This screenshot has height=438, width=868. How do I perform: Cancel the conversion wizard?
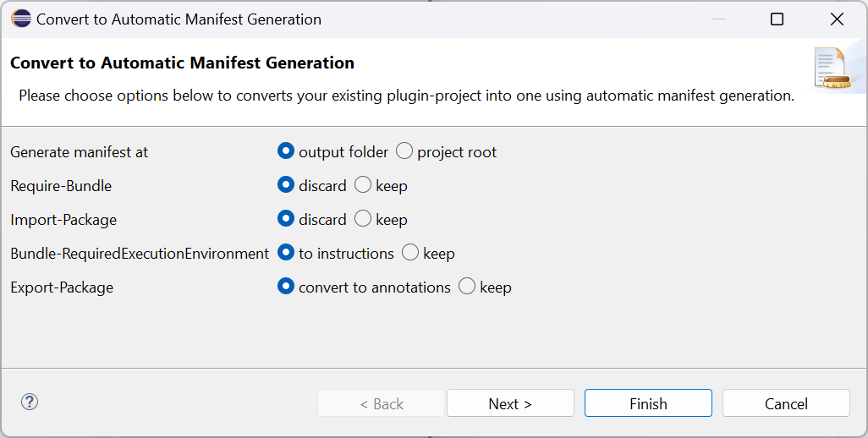(x=786, y=403)
